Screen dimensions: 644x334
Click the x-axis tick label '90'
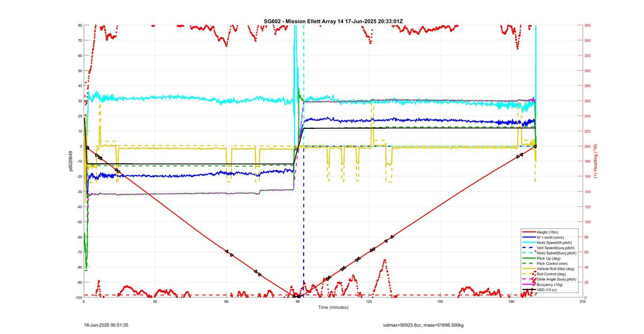tap(297, 302)
